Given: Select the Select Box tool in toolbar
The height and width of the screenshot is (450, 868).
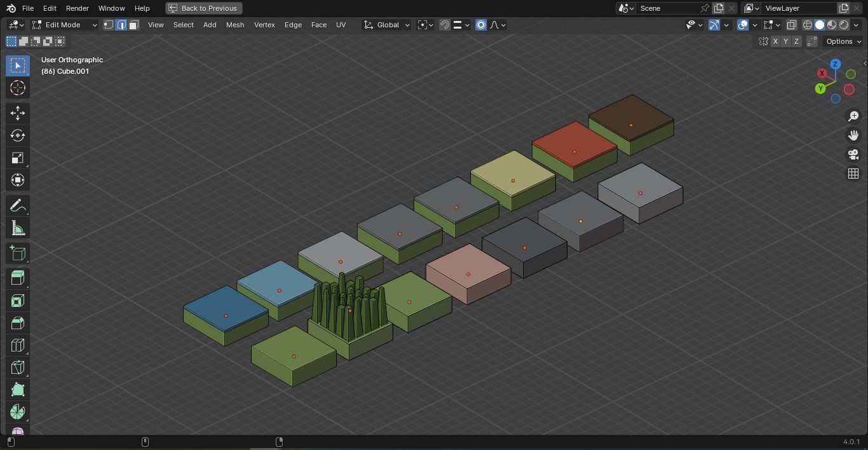Looking at the screenshot, I should tap(18, 65).
